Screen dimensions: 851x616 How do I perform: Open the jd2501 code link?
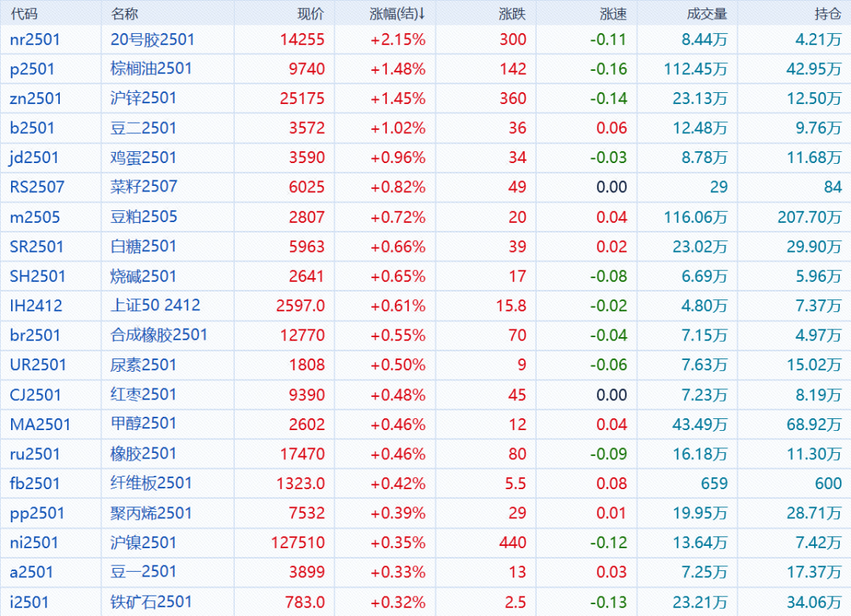34,158
